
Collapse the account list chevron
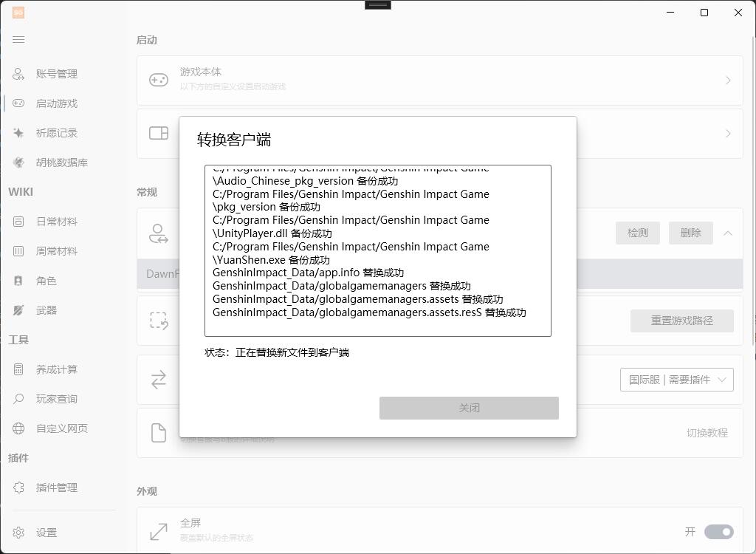728,233
